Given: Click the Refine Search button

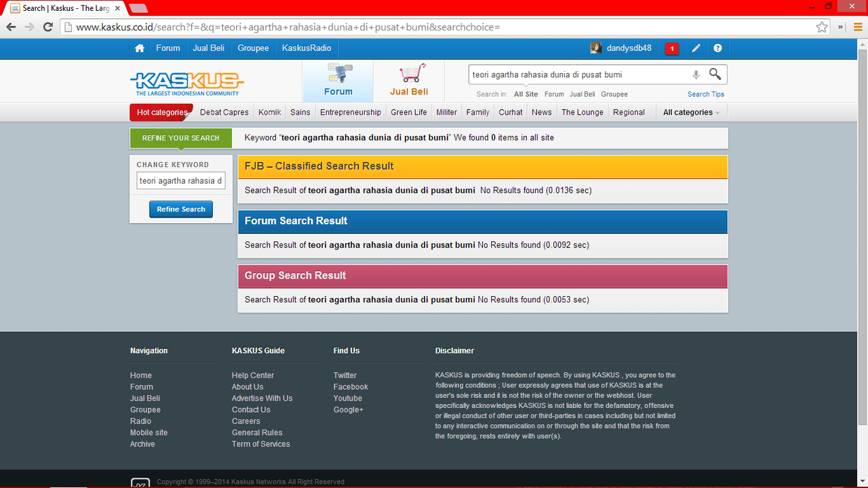Looking at the screenshot, I should click(x=181, y=209).
